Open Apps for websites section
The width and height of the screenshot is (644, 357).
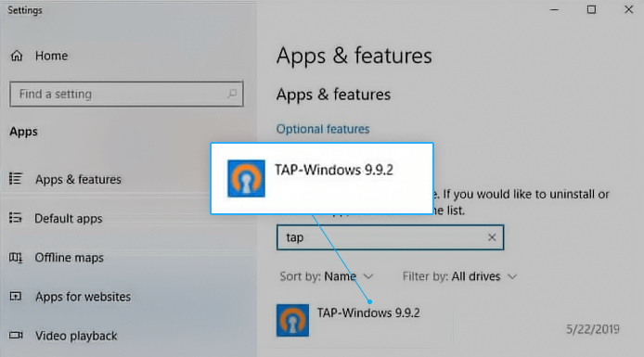coord(83,297)
